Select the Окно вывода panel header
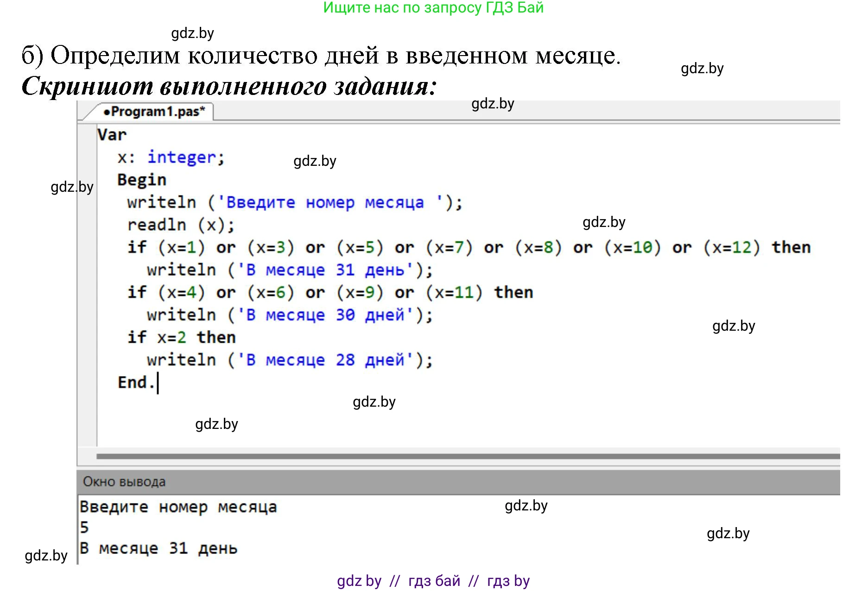Viewport: 868px width, 591px height. [x=124, y=482]
